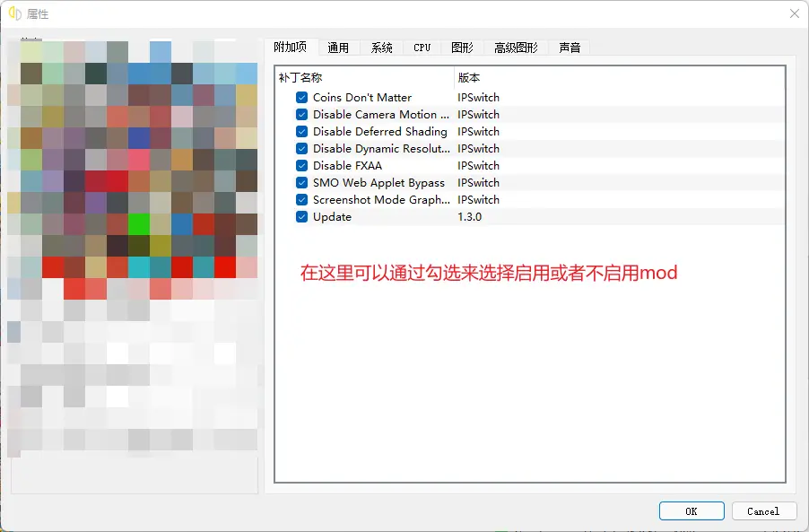
Task: Select the Screenshot Mode Graph... row text
Action: click(381, 200)
